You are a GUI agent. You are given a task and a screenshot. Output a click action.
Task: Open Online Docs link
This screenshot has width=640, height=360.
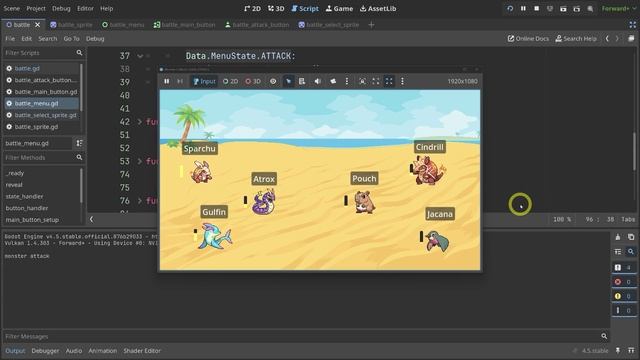528,38
